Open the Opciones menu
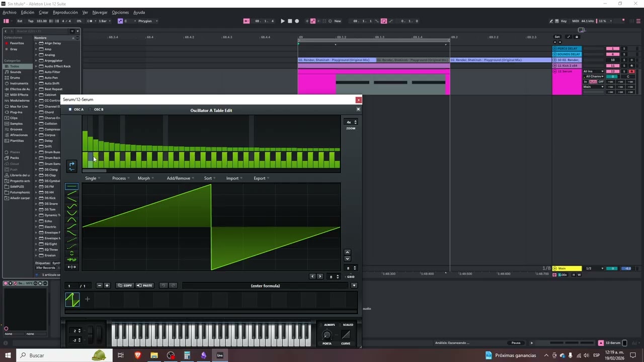 click(x=120, y=12)
